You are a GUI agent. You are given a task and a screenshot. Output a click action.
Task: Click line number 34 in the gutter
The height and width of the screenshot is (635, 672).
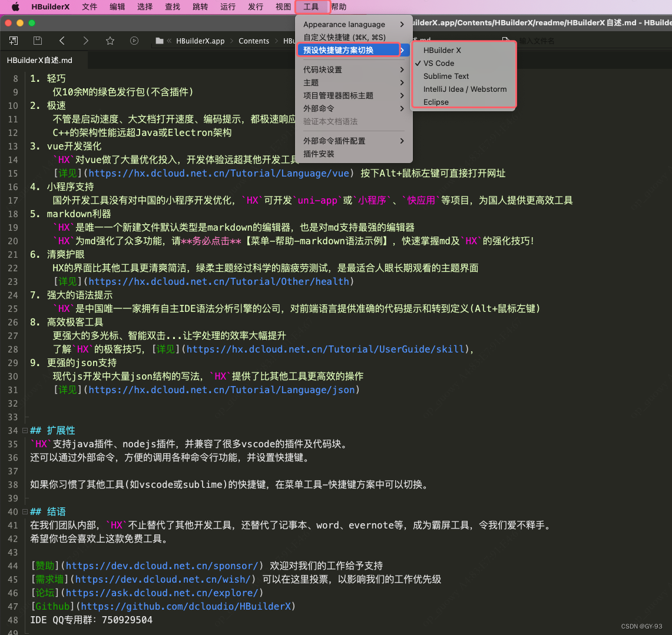click(x=13, y=430)
